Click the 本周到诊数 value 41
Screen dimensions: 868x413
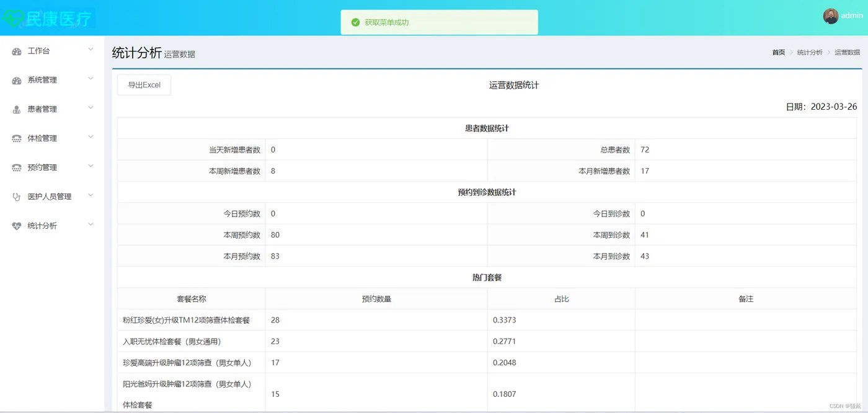click(645, 235)
